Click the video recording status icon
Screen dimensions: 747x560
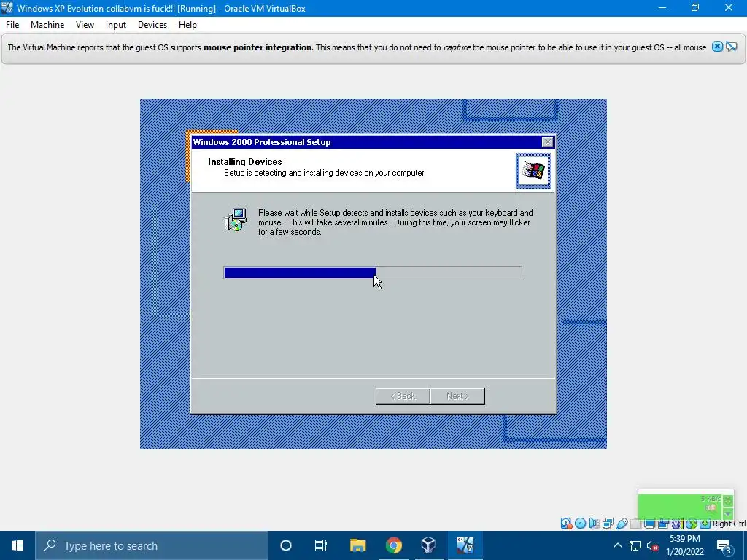(x=663, y=524)
